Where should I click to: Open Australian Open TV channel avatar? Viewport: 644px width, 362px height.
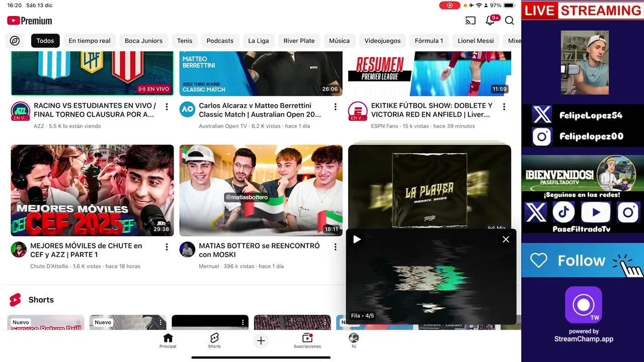point(187,110)
